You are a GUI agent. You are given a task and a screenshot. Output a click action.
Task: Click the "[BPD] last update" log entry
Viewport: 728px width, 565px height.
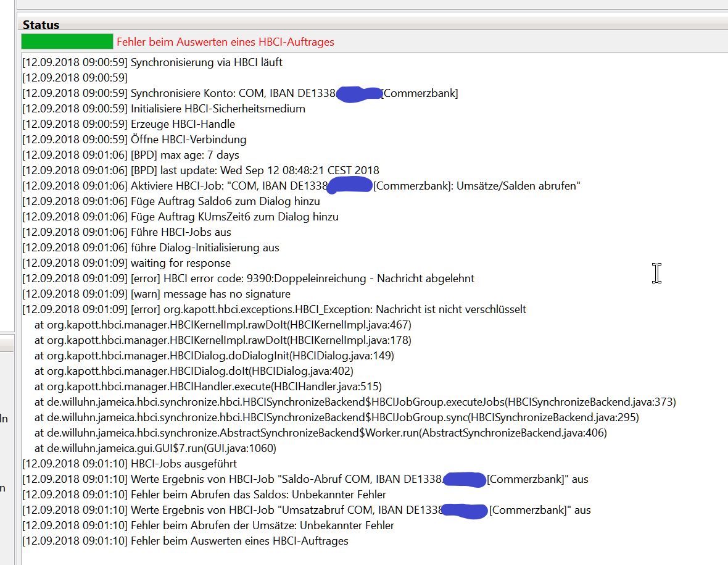(255, 170)
